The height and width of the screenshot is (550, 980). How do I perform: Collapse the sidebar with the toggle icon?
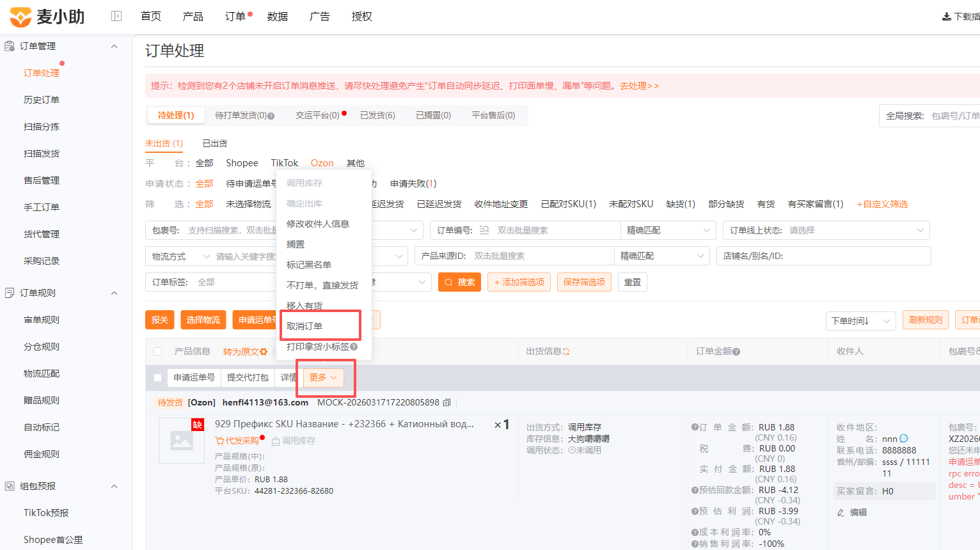[116, 16]
